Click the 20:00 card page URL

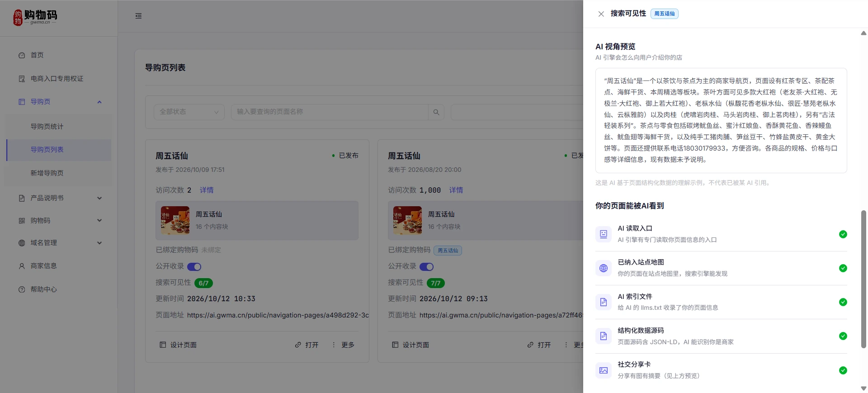(501, 315)
